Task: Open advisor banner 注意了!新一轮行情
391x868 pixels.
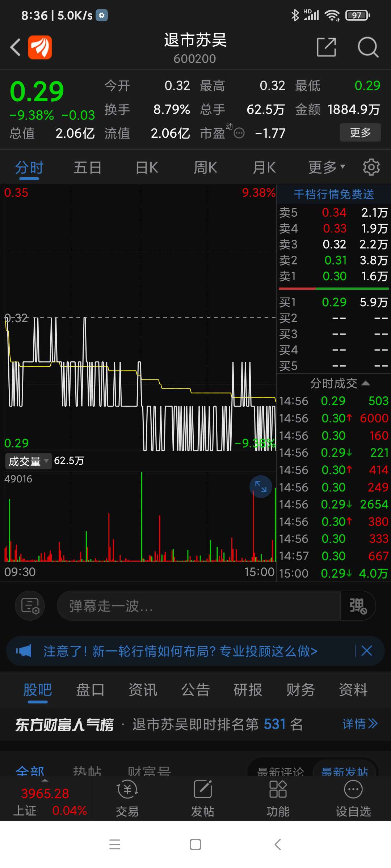Action: click(x=180, y=651)
